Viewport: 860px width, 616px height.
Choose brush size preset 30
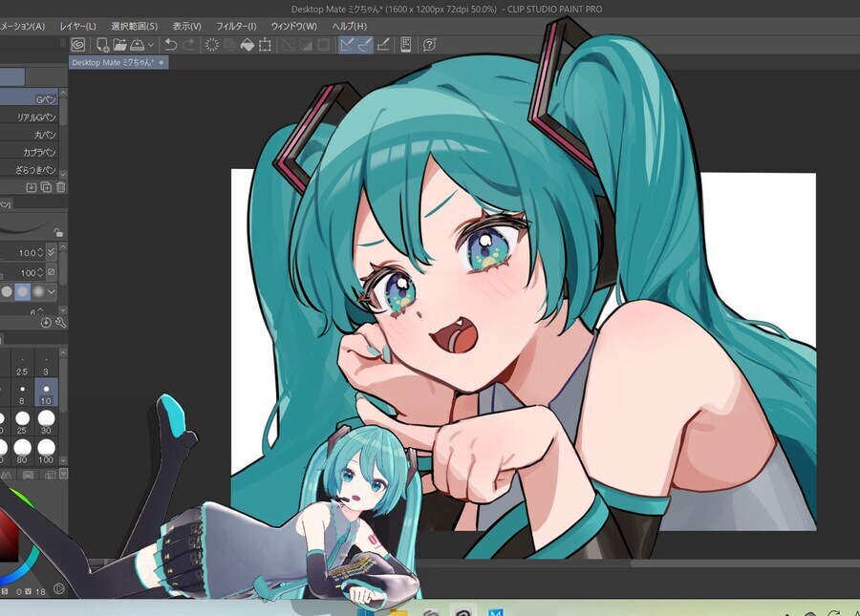pos(46,422)
